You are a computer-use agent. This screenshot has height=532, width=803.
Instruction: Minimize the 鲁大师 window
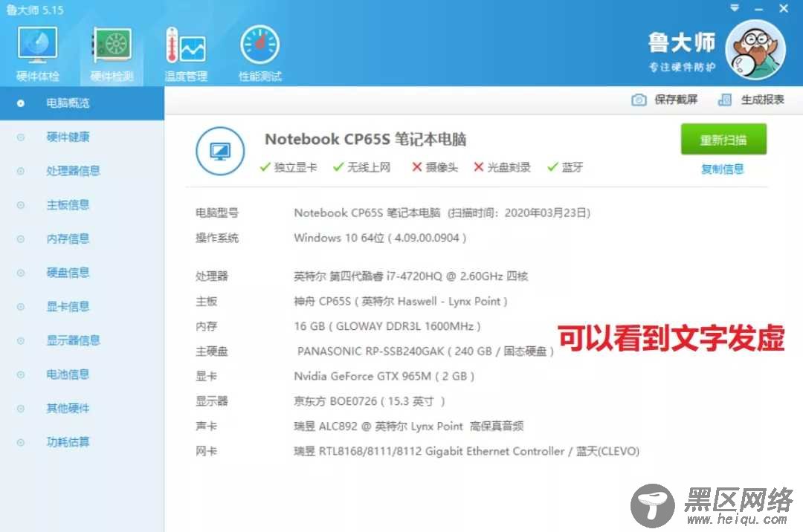click(759, 9)
